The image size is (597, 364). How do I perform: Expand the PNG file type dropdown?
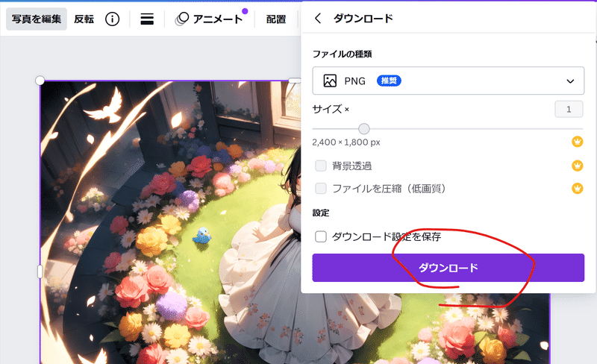(x=448, y=81)
